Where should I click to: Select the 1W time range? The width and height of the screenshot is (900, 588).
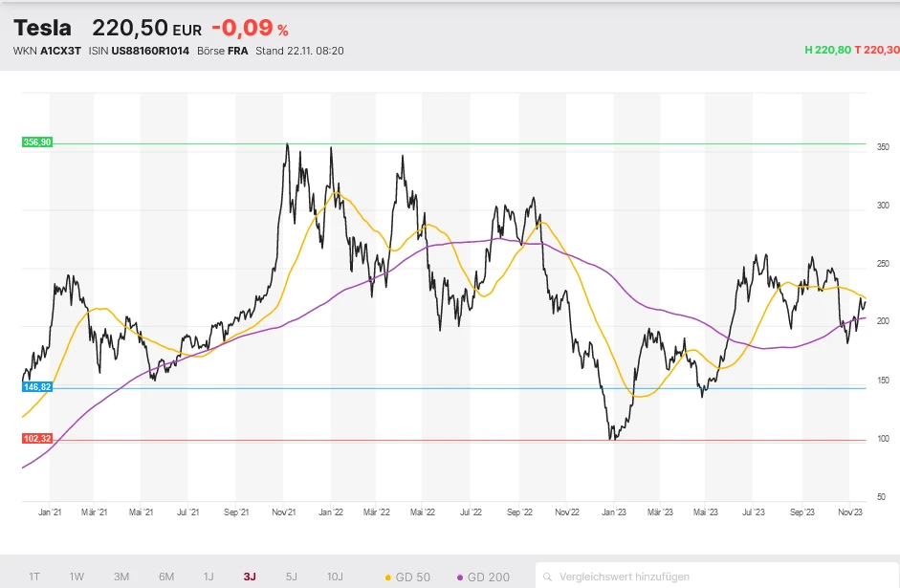point(77,577)
